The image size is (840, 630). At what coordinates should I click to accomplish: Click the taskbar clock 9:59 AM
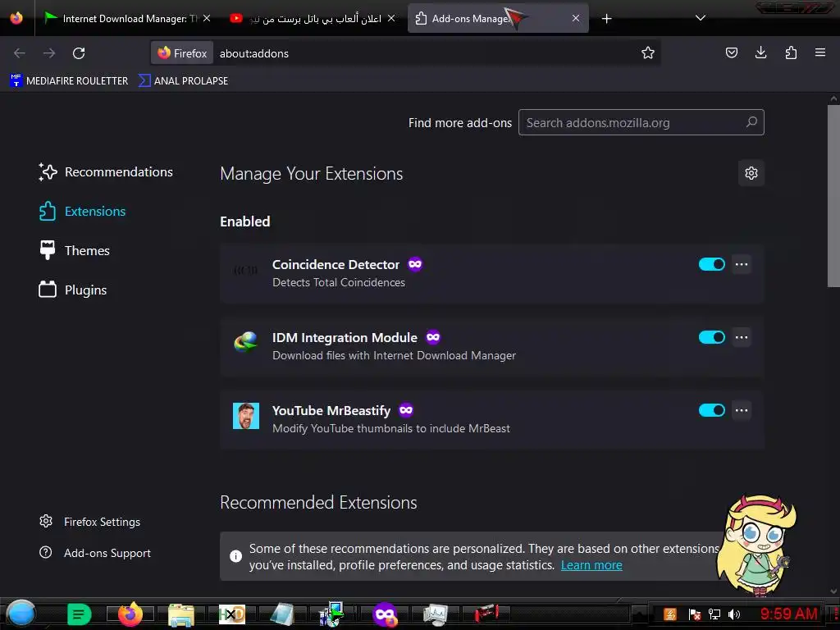pyautogui.click(x=788, y=614)
